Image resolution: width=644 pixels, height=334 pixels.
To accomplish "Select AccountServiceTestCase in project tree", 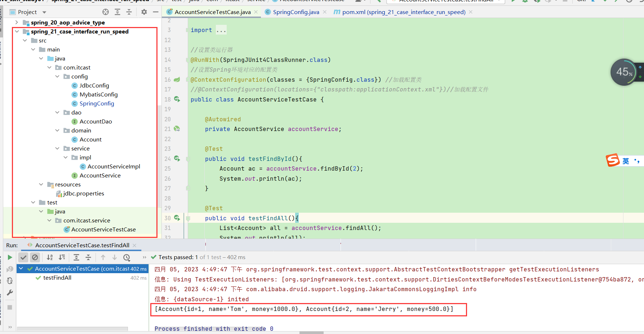I will tap(103, 229).
